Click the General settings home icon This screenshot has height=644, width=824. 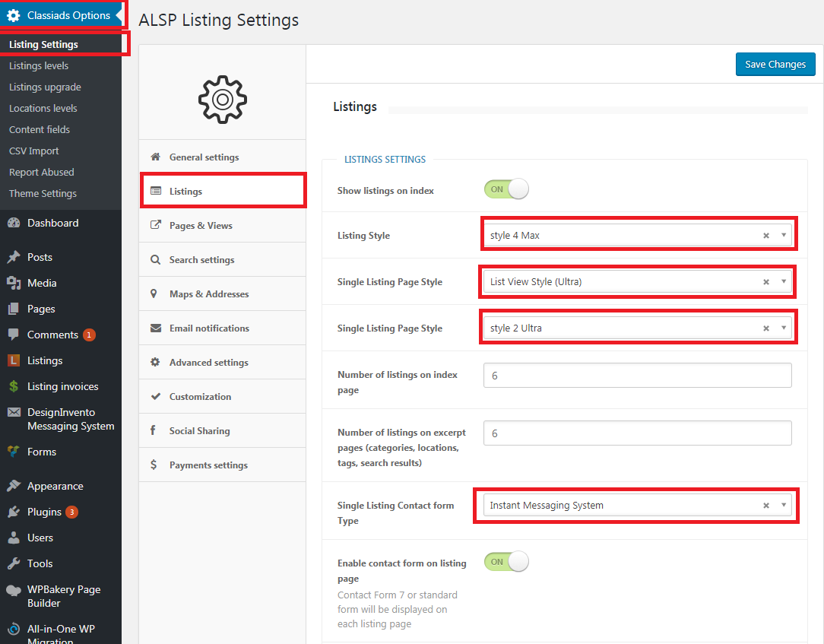click(x=156, y=157)
